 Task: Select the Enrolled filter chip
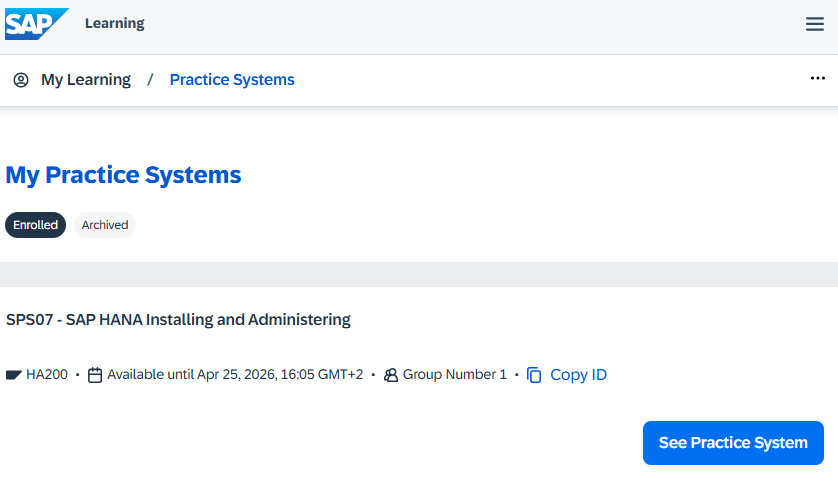pos(35,225)
